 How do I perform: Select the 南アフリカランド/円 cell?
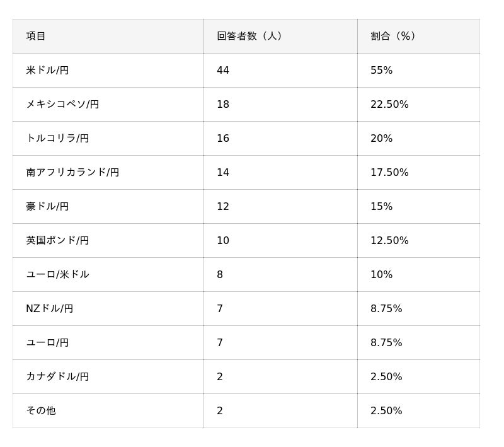tap(72, 172)
